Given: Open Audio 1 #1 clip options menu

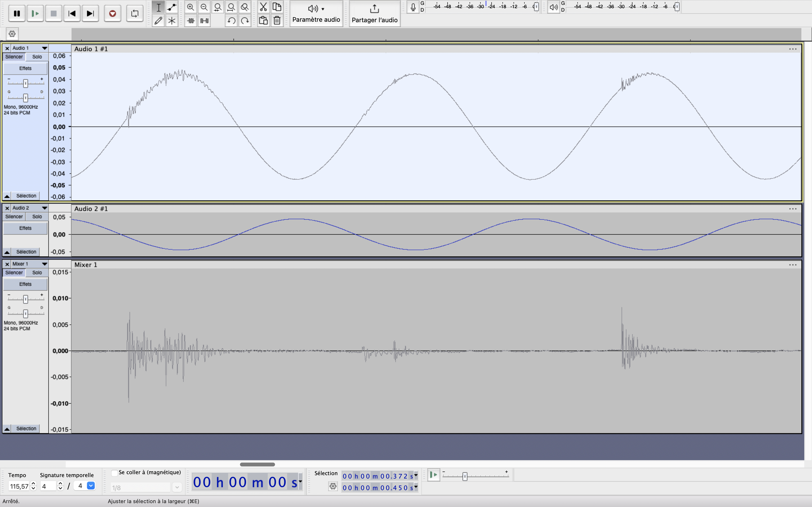Looking at the screenshot, I should [x=792, y=49].
